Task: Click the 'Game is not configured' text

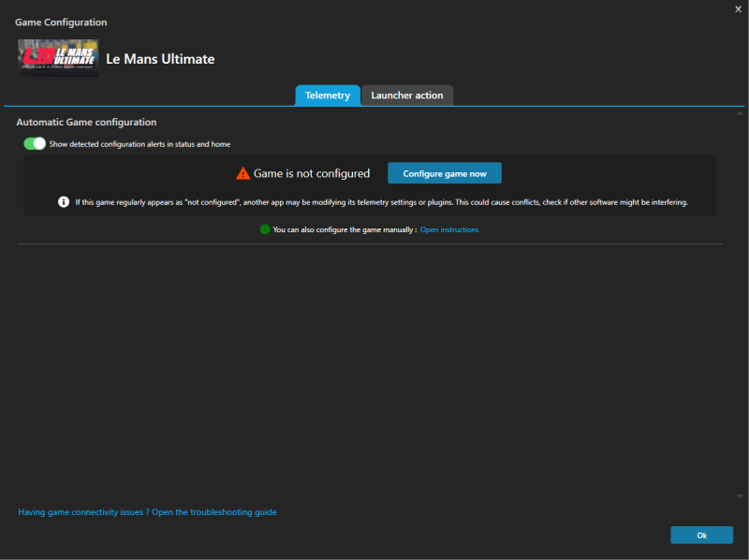Action: [x=312, y=173]
